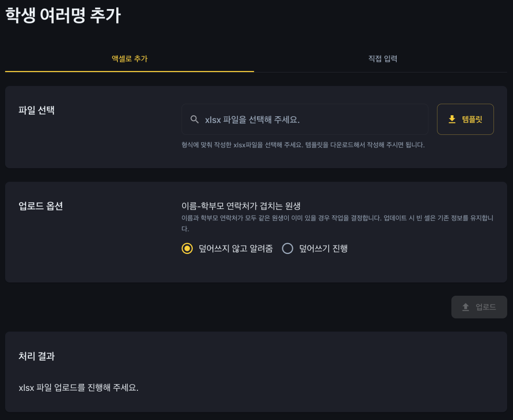
Task: Click the download arrow icon beside 템플릿
Action: tap(452, 119)
